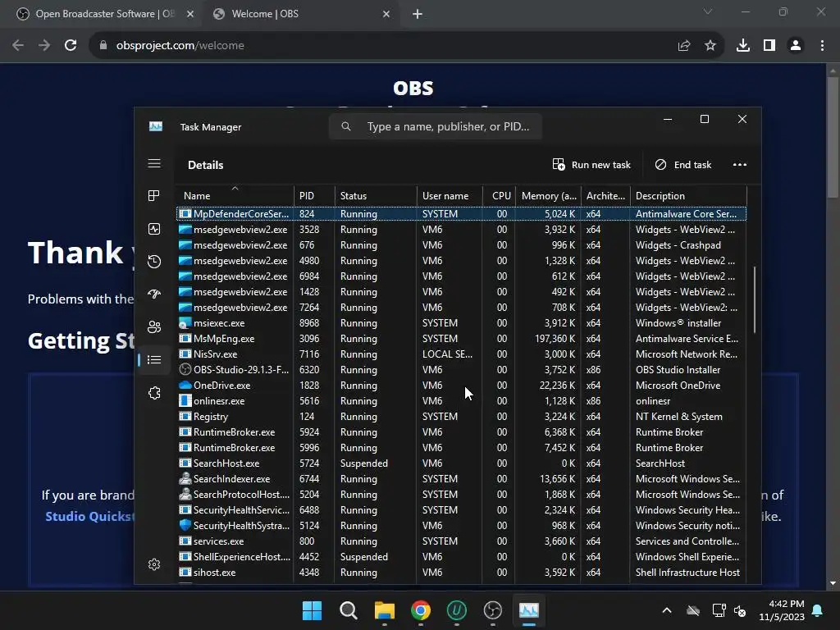Open Chrome downloads icon
The width and height of the screenshot is (840, 630).
[743, 46]
